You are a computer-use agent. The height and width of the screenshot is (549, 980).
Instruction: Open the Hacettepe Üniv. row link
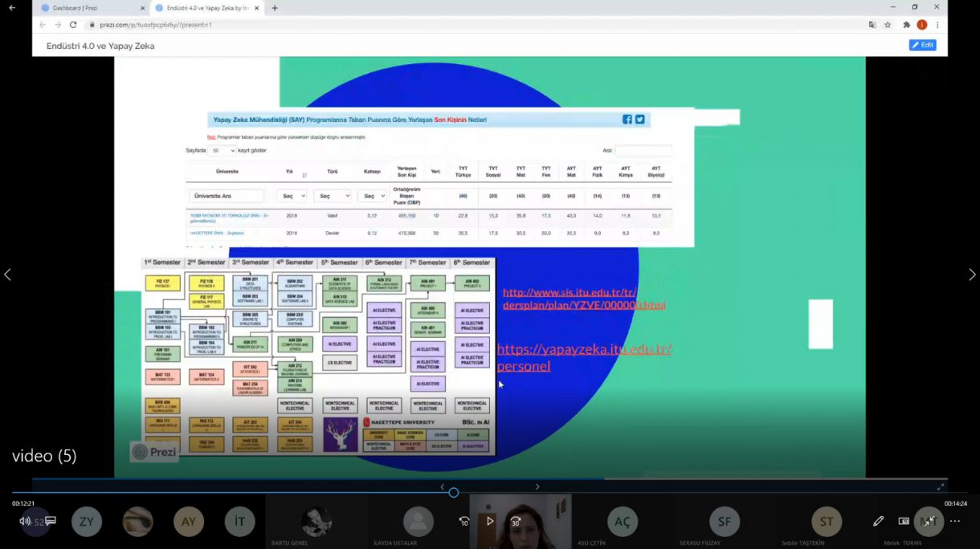click(217, 233)
